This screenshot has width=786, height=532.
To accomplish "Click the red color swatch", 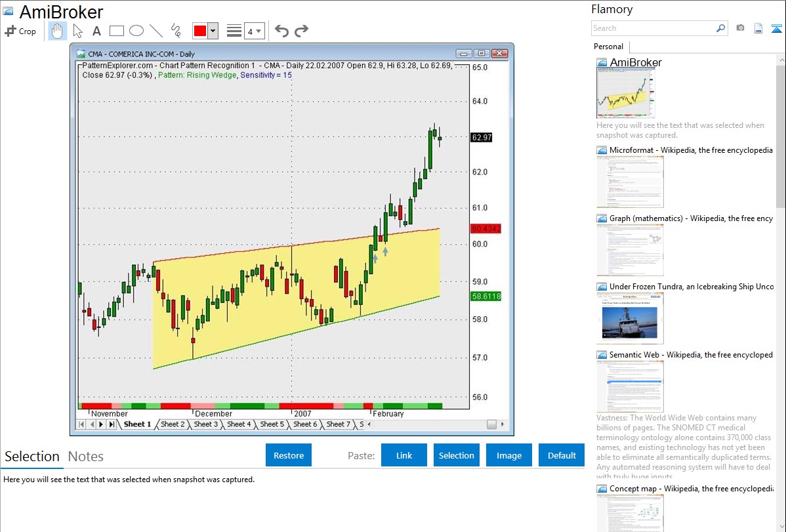I will click(x=200, y=31).
